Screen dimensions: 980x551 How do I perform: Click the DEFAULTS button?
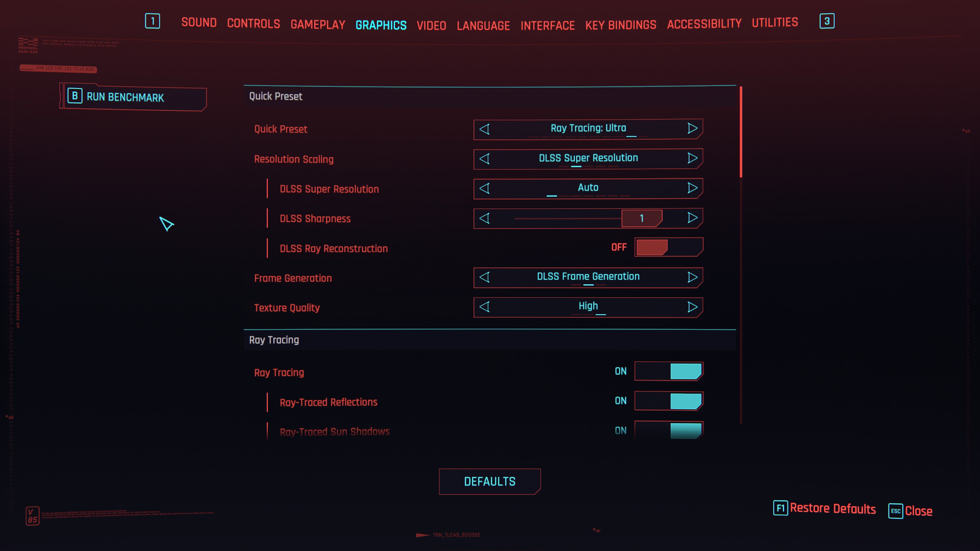click(x=489, y=482)
